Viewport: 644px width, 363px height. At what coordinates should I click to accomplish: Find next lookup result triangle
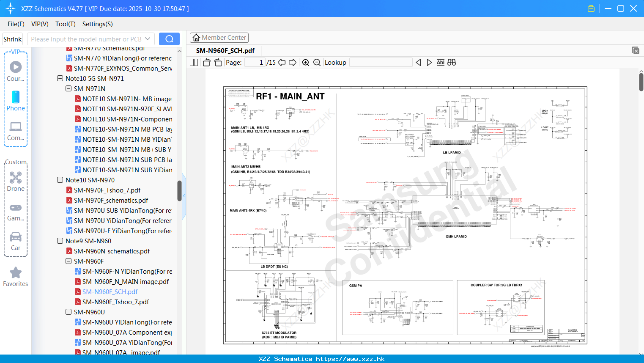coord(429,63)
